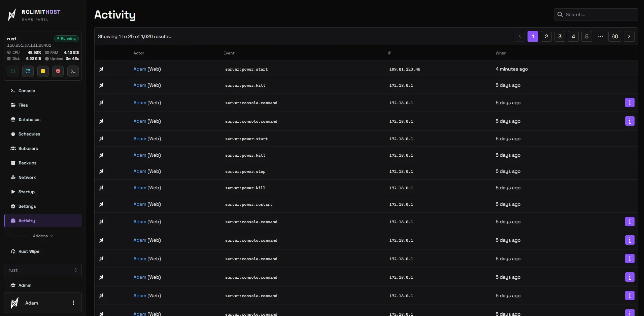Go to Databases section
Image resolution: width=644 pixels, height=316 pixels.
coord(43,120)
